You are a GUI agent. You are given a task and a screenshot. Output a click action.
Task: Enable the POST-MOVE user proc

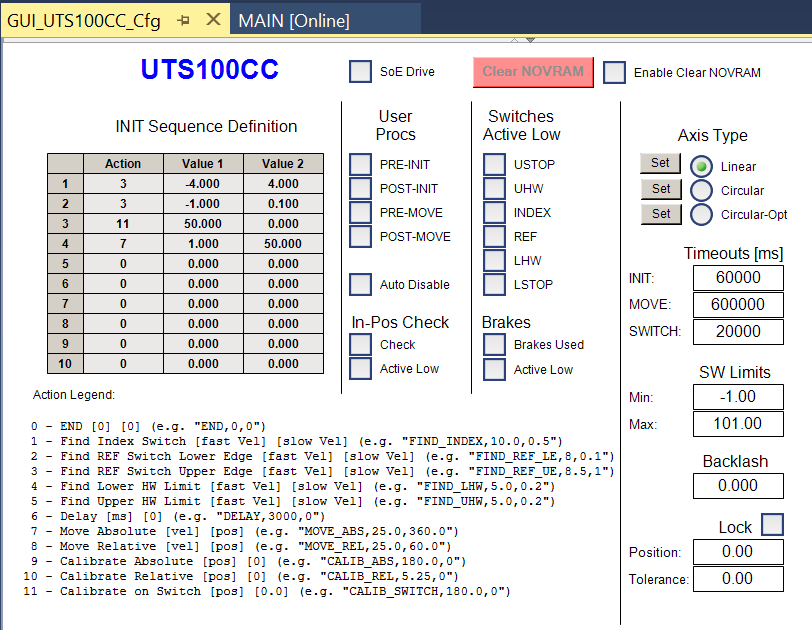coord(360,236)
